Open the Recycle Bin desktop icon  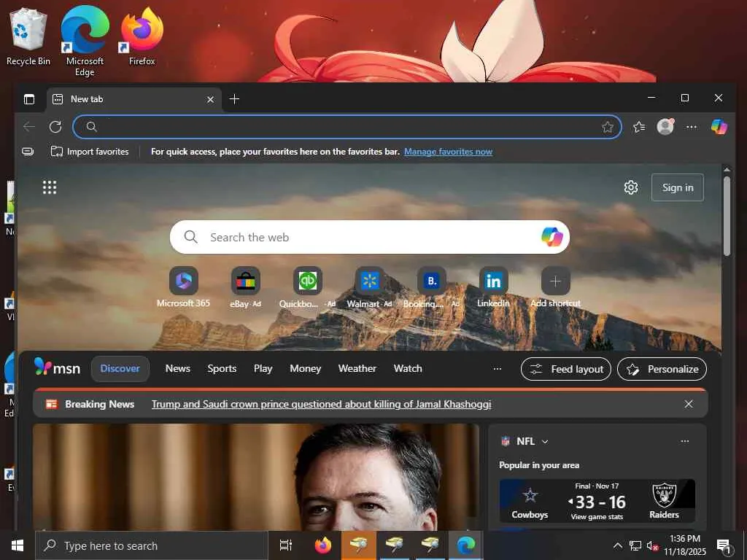click(28, 37)
